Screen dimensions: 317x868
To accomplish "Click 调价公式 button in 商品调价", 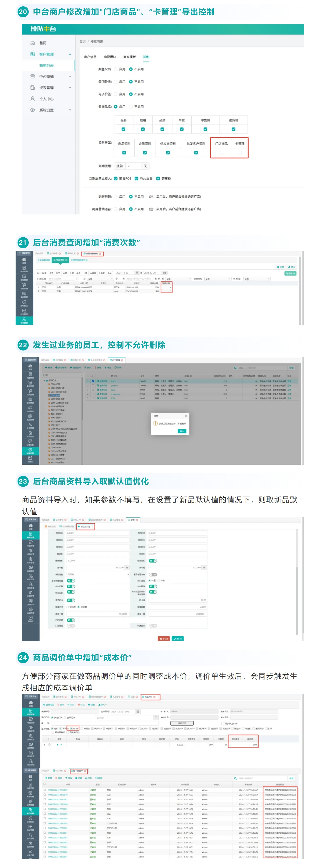I will 182,723.
